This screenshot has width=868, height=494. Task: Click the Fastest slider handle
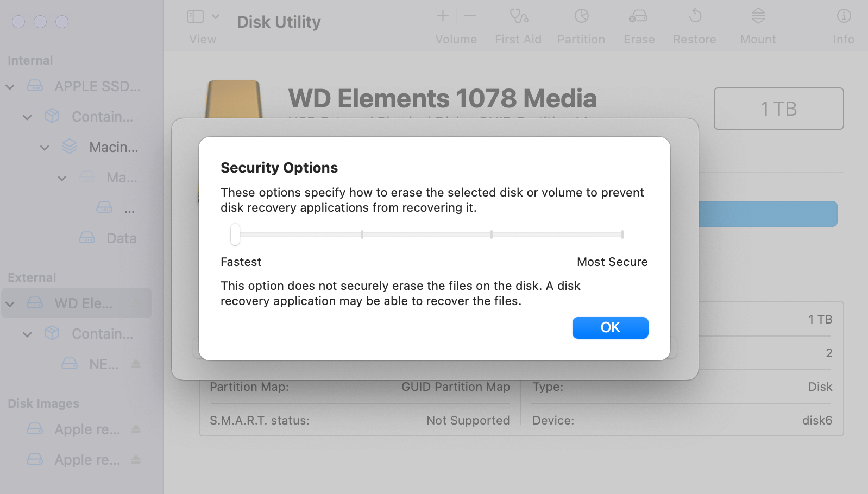click(235, 235)
